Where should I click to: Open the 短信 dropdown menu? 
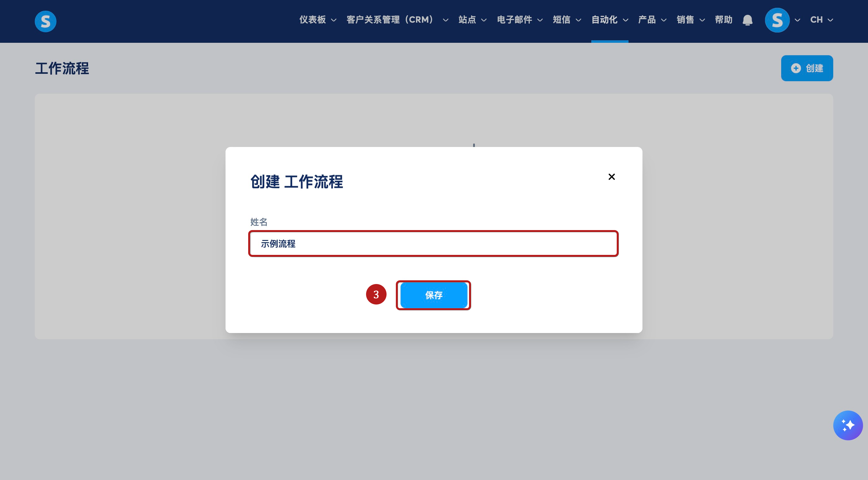(x=567, y=20)
